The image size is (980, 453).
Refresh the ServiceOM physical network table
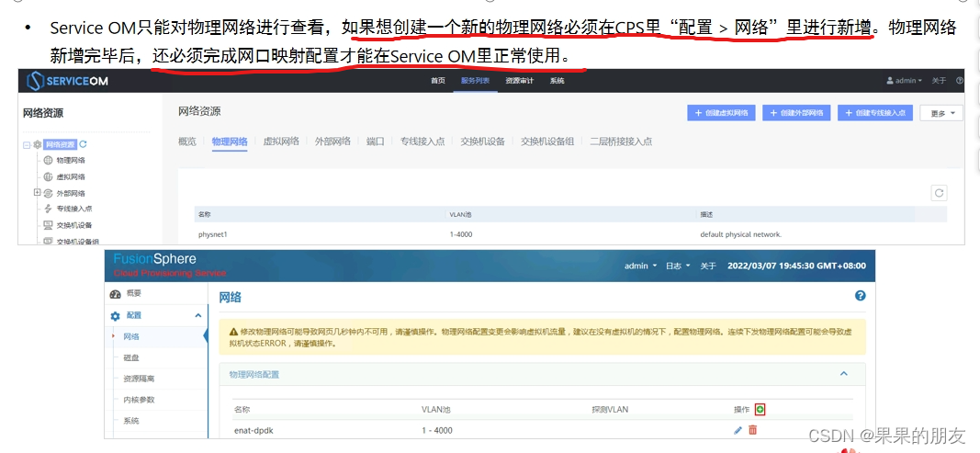point(938,193)
